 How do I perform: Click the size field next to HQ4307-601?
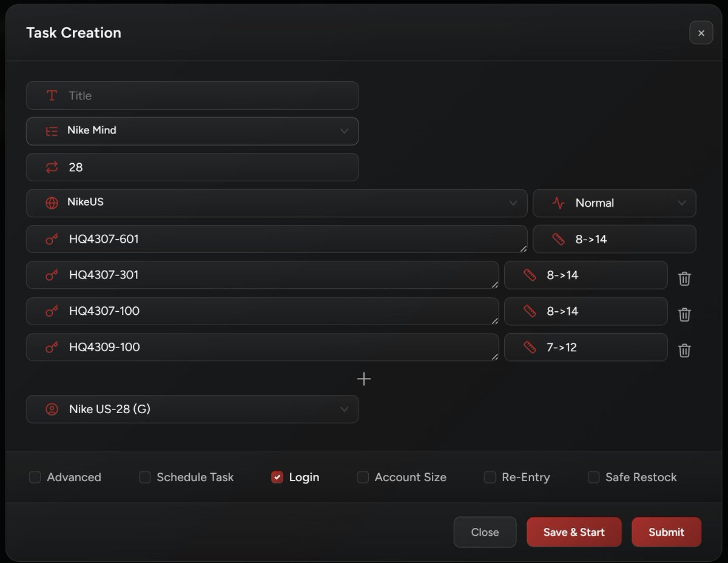pyautogui.click(x=615, y=239)
